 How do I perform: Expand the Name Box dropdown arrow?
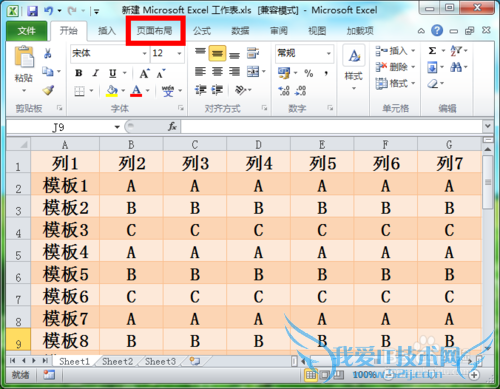click(117, 127)
